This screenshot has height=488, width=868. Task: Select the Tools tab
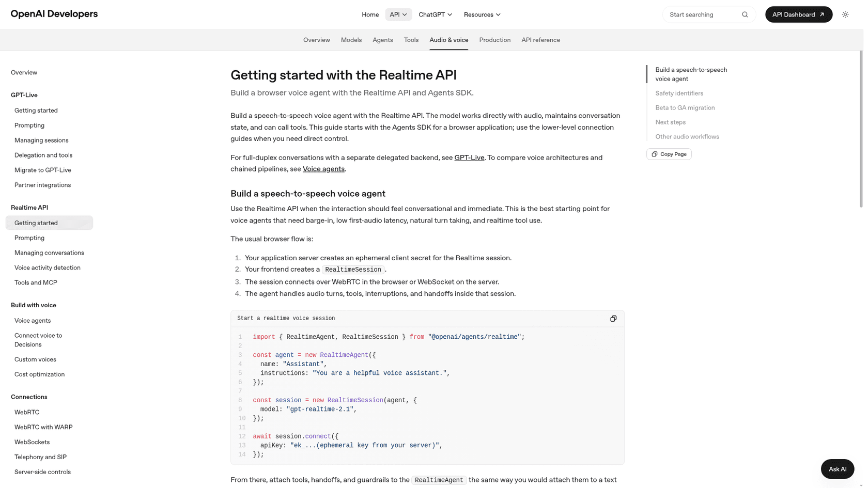pyautogui.click(x=411, y=40)
